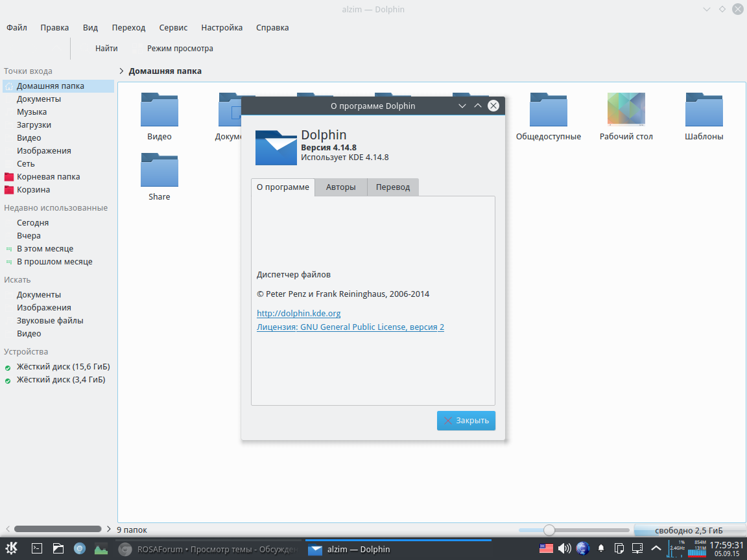Click the Домашняя папка breadcrumb
This screenshot has width=747, height=560.
tap(165, 71)
